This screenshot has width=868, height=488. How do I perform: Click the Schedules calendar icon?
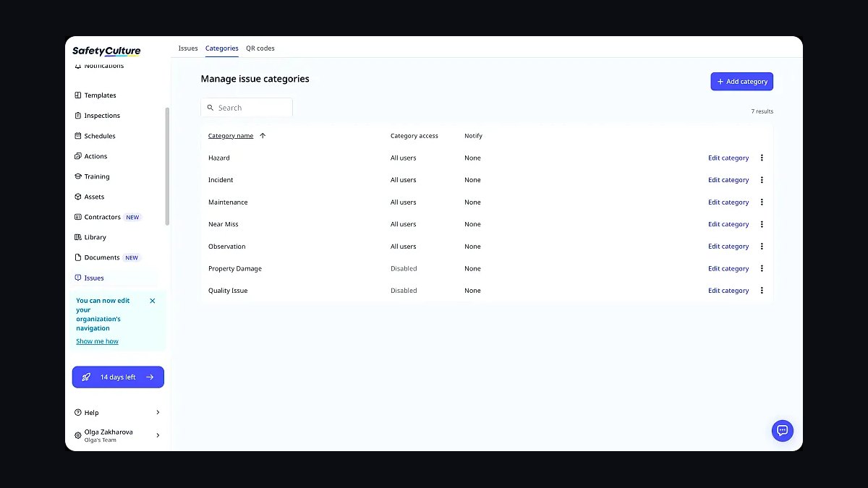78,136
